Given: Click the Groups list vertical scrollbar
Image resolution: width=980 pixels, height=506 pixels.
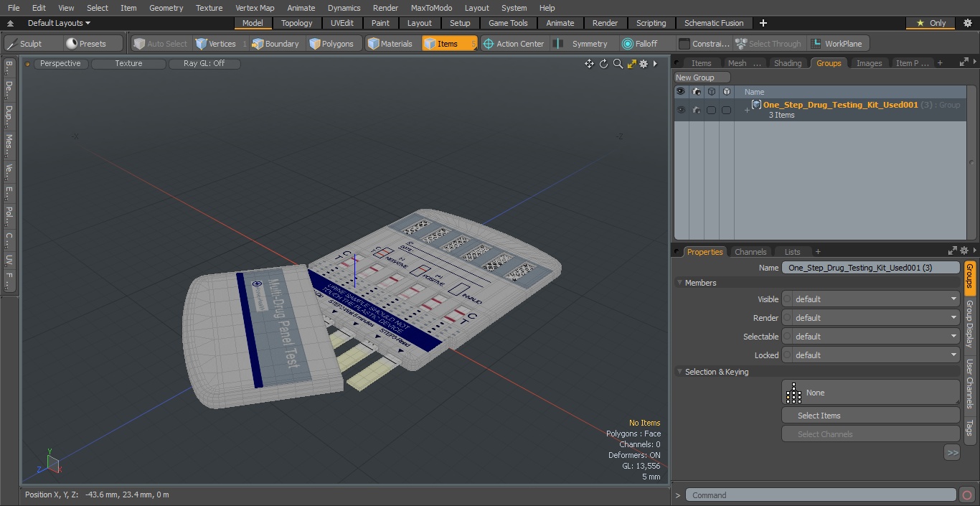Looking at the screenshot, I should tap(973, 163).
